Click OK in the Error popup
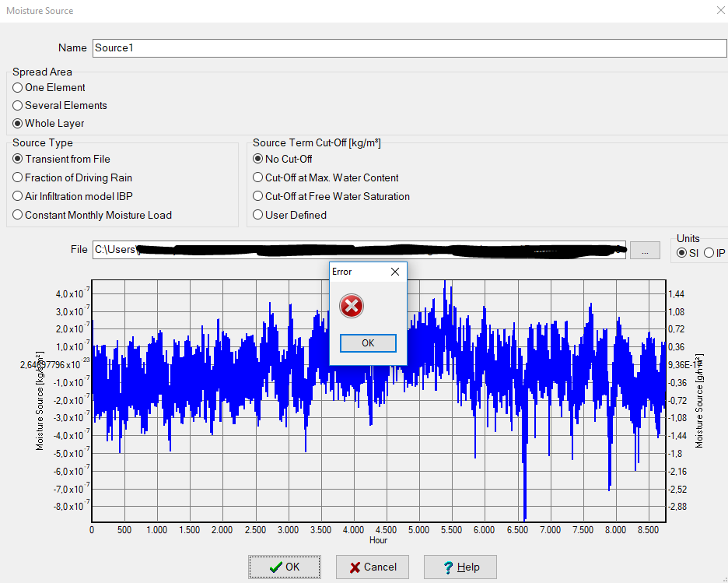Viewport: 728px width, 583px height. tap(368, 343)
